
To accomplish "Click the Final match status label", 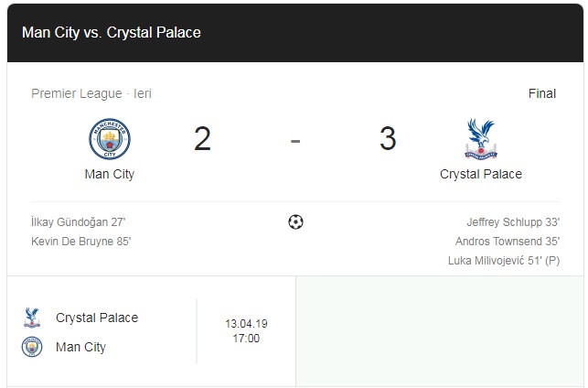I will tap(542, 93).
